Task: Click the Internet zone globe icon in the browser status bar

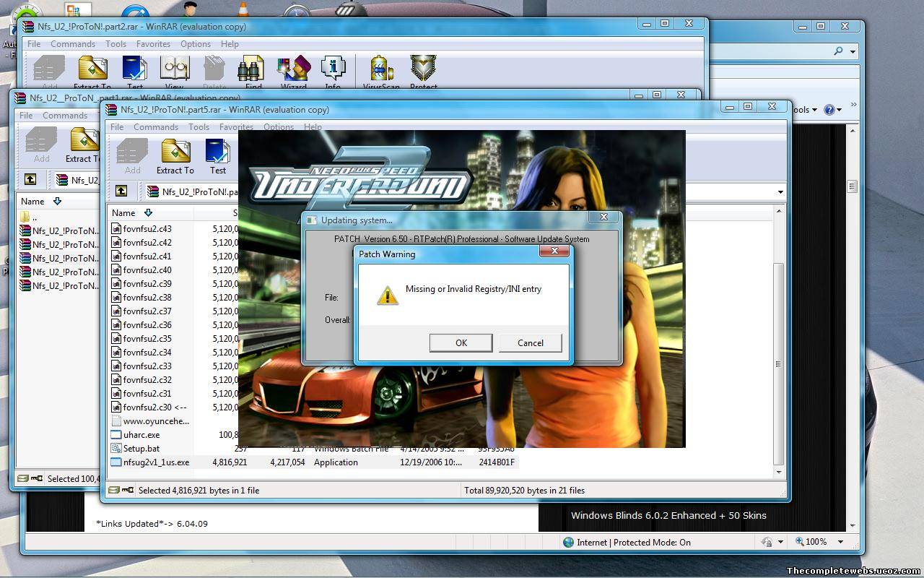Action: [x=568, y=542]
